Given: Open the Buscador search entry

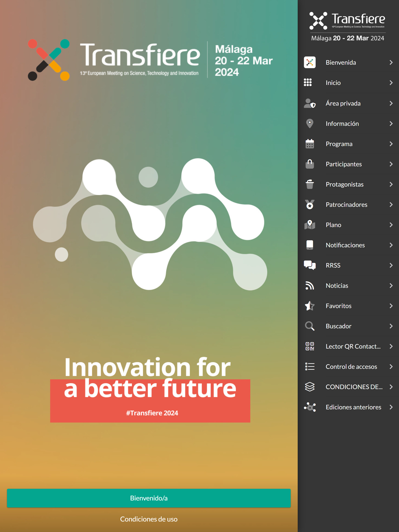Looking at the screenshot, I should point(348,326).
